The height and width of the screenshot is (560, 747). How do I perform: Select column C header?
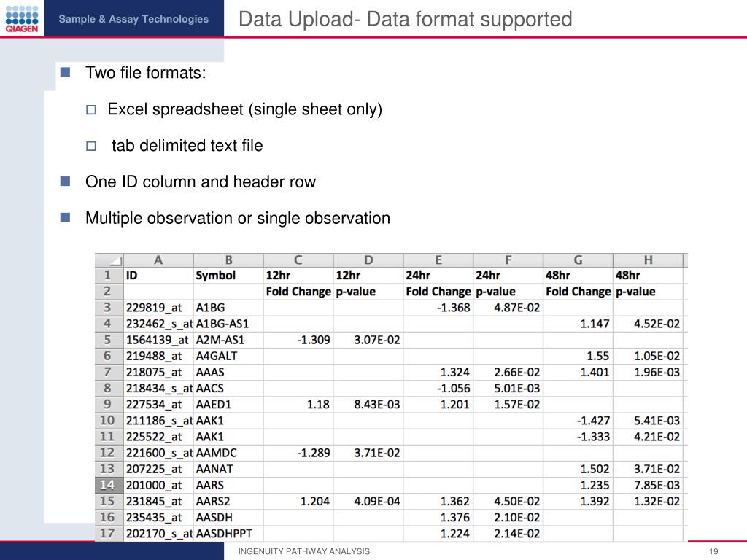[x=298, y=260]
